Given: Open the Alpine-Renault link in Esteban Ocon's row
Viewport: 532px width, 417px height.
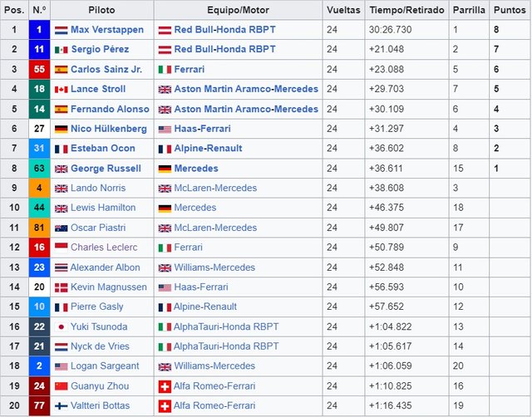Looking at the screenshot, I should click(x=209, y=149).
